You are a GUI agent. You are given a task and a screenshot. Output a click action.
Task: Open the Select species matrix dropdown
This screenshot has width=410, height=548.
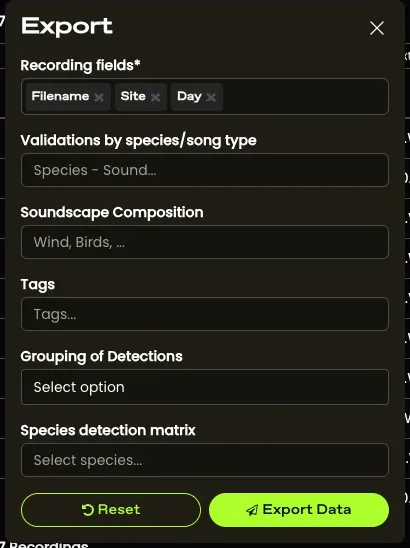pyautogui.click(x=205, y=460)
